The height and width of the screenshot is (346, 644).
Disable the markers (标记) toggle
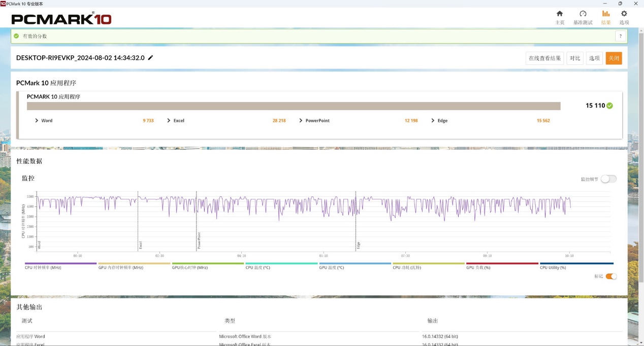point(611,276)
